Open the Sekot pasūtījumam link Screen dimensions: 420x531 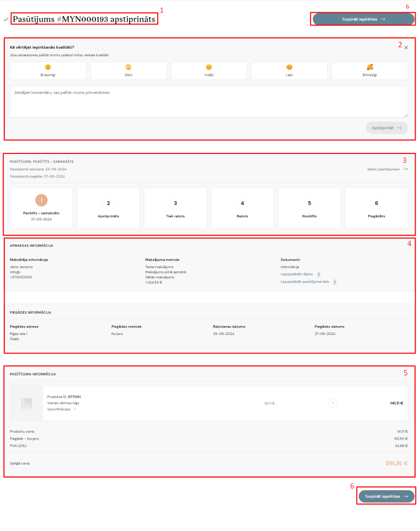(x=384, y=169)
